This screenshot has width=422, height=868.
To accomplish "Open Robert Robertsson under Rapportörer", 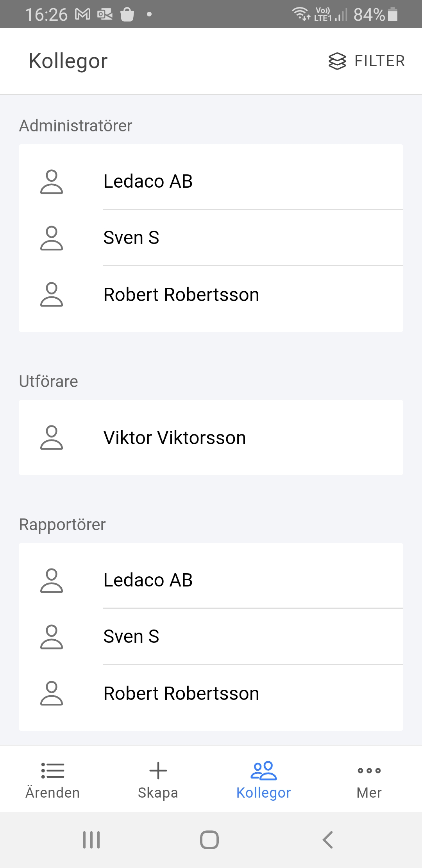I will pyautogui.click(x=181, y=693).
